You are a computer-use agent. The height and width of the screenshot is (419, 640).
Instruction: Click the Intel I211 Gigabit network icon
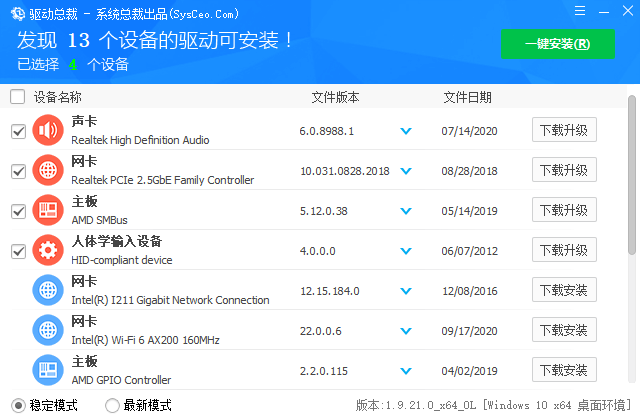point(48,290)
